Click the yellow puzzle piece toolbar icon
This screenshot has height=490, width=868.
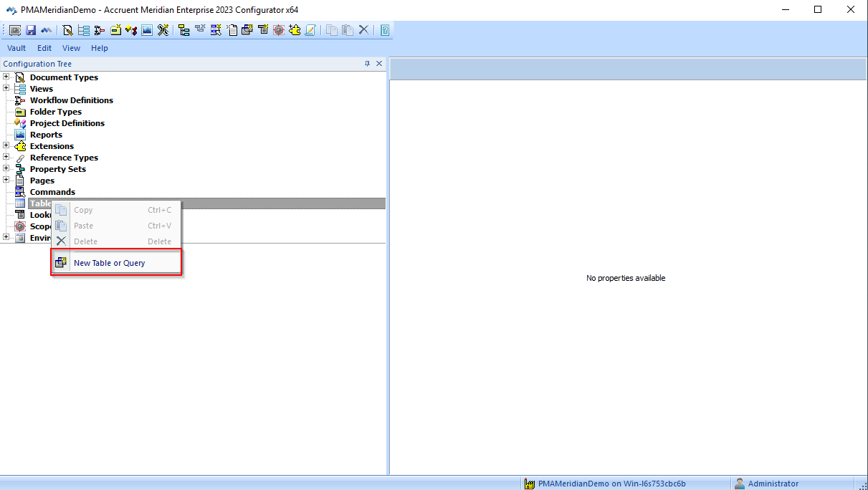pyautogui.click(x=295, y=30)
